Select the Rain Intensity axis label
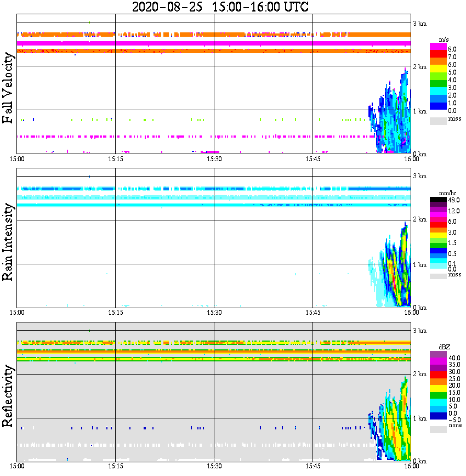Viewport: 466px width, 476px height. pos(8,242)
